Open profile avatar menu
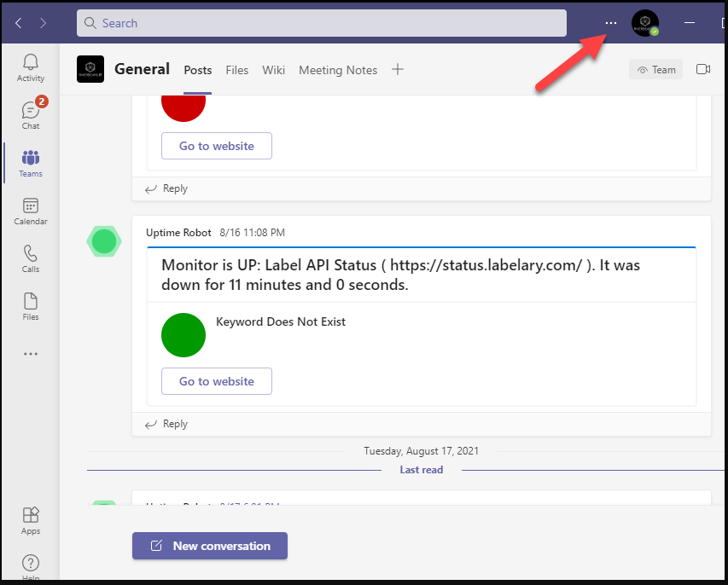 coord(644,23)
